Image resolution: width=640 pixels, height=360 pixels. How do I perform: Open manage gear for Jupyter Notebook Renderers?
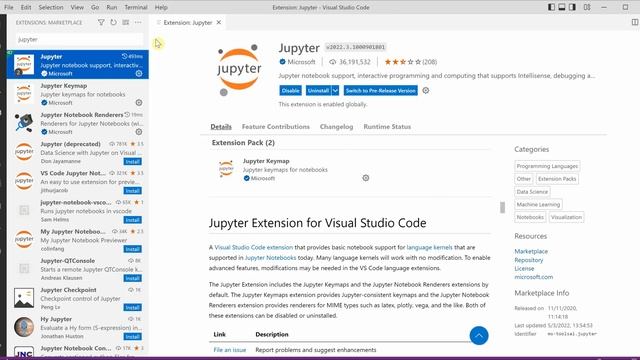click(139, 132)
